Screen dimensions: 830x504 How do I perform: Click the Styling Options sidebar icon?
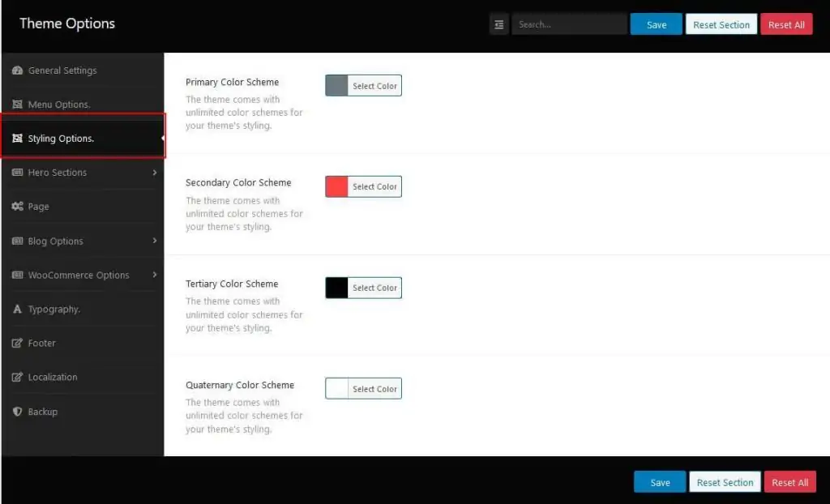pos(17,139)
